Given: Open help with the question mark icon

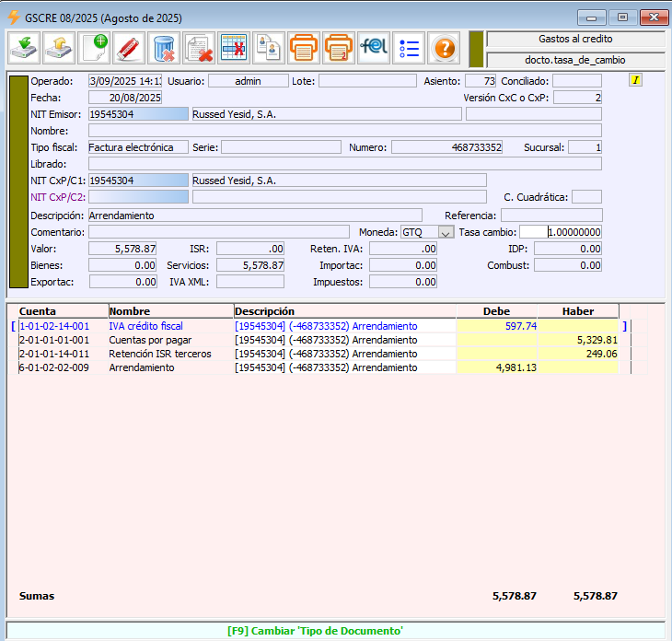Looking at the screenshot, I should [x=444, y=47].
